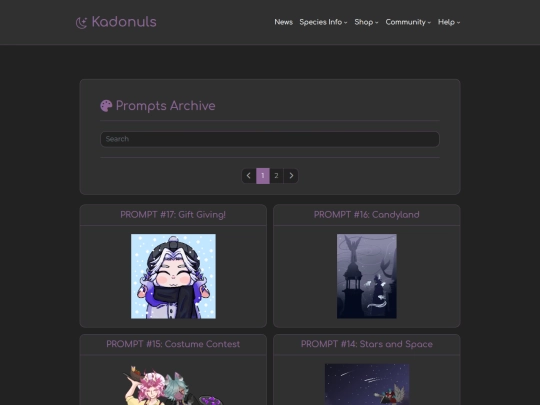Viewport: 540px width, 405px height.
Task: Select page 1 in pagination
Action: click(263, 176)
